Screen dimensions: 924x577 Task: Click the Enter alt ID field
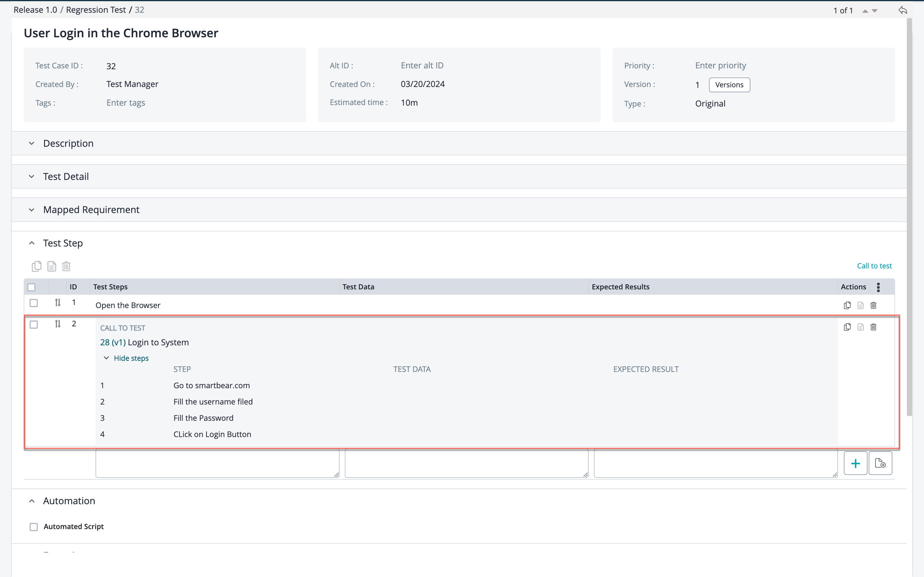tap(422, 65)
